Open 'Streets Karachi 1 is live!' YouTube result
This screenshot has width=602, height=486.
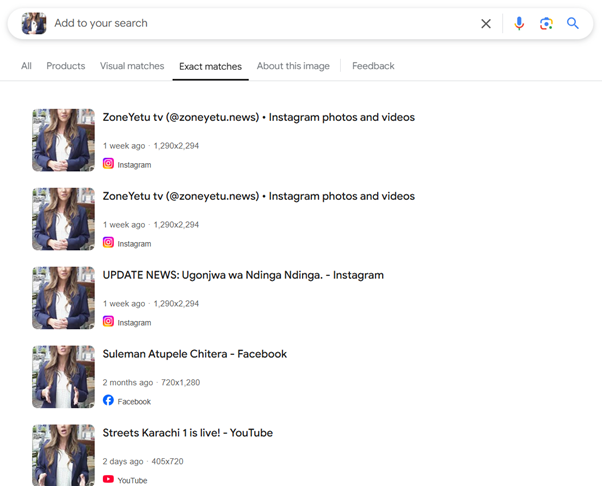188,433
